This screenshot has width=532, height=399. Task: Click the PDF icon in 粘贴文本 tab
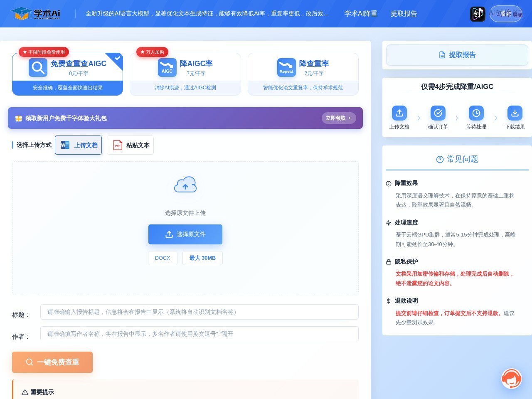pos(118,145)
